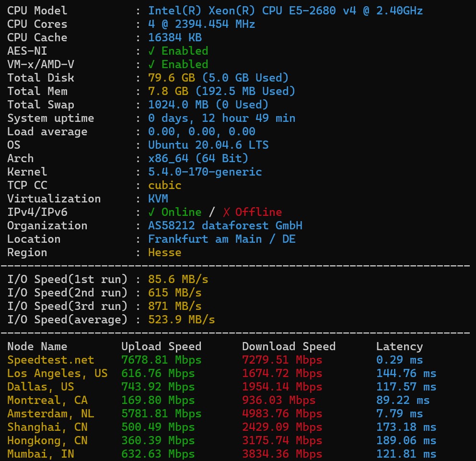Select Total Mem value 7.8 GB
The height and width of the screenshot is (461, 476).
click(168, 91)
